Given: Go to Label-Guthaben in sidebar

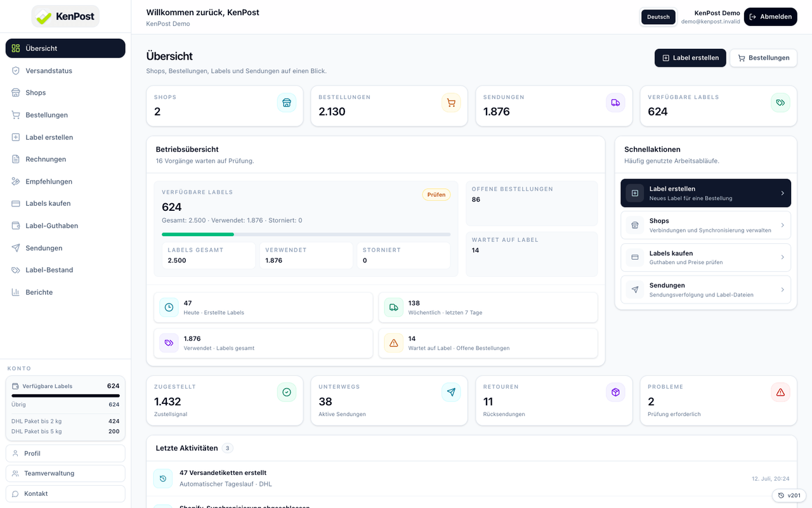Looking at the screenshot, I should click(65, 226).
